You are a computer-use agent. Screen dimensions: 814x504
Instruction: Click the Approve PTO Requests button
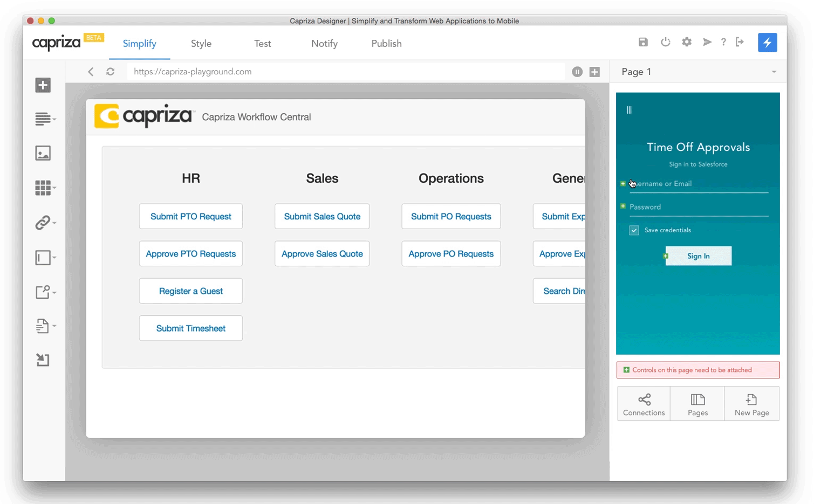(191, 253)
